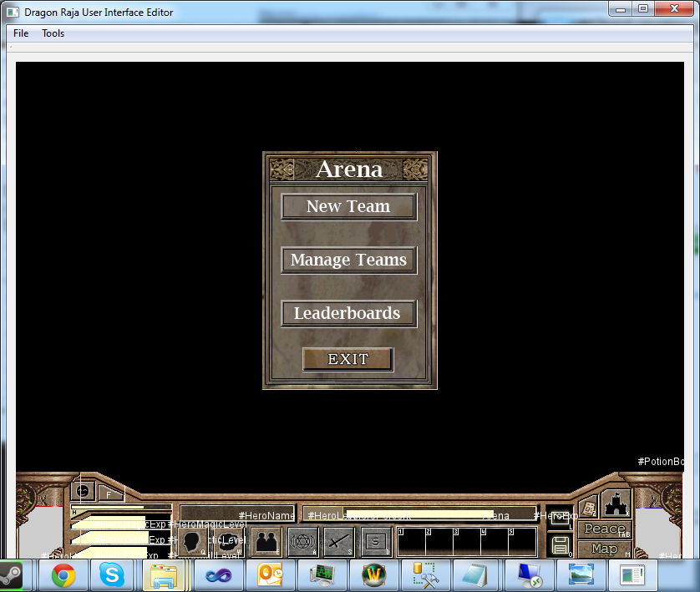Viewport: 700px width, 592px height.
Task: Click the small F button in HUD
Action: pos(109,494)
